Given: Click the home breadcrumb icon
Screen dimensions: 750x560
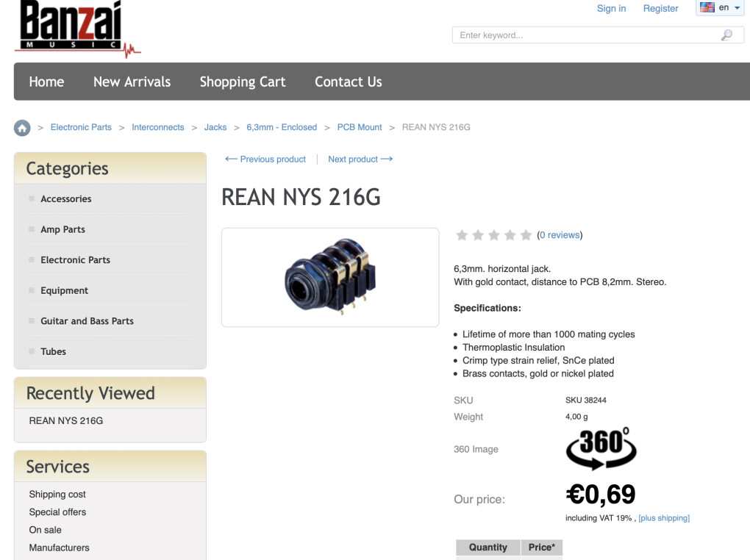Looking at the screenshot, I should (x=22, y=128).
